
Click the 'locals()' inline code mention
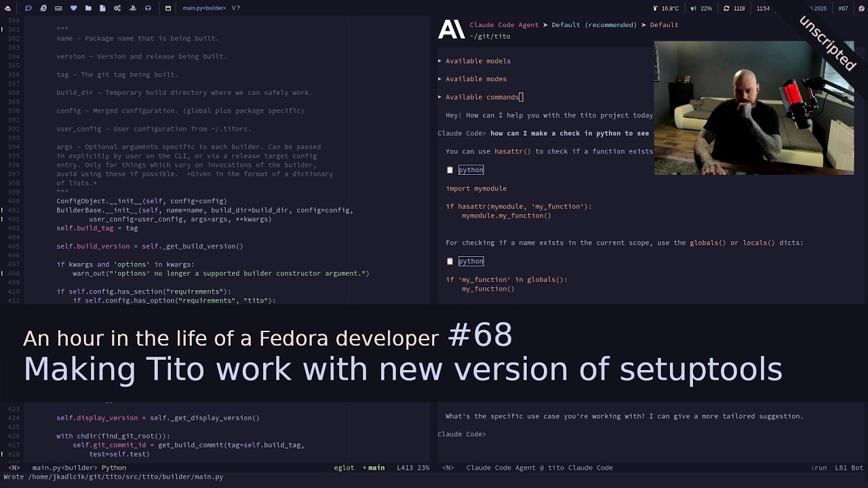(759, 243)
